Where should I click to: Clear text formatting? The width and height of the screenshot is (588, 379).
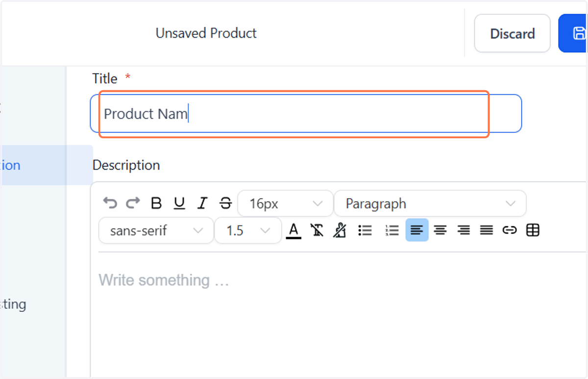pos(317,230)
